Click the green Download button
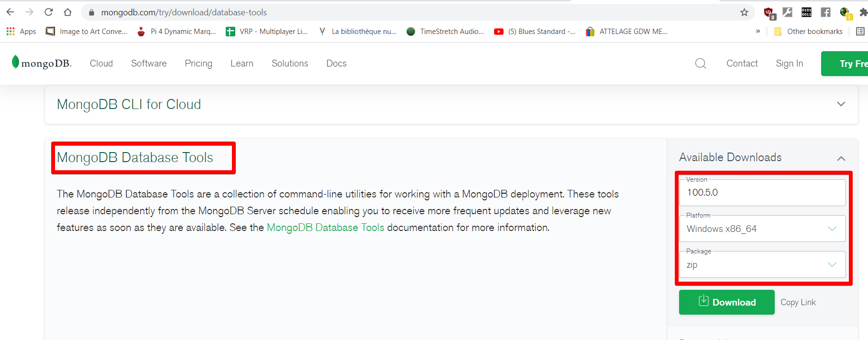 pos(727,302)
